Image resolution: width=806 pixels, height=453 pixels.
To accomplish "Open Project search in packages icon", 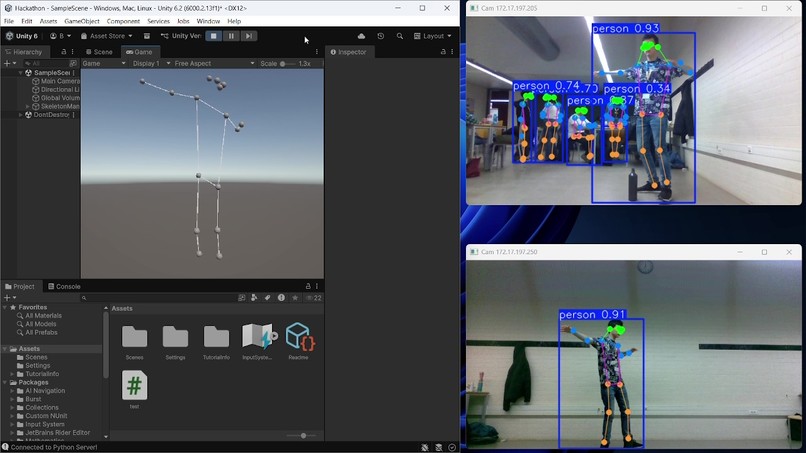I will coord(242,298).
